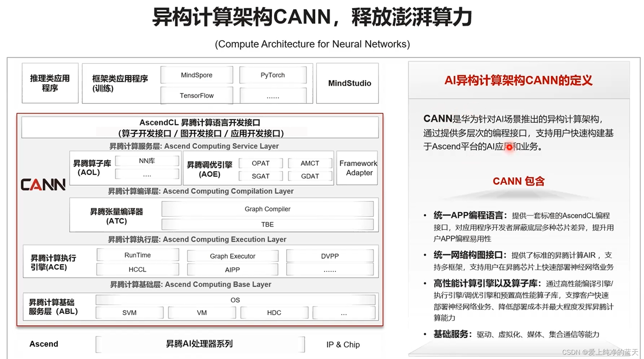Click the TensorFlow framework box

[197, 95]
